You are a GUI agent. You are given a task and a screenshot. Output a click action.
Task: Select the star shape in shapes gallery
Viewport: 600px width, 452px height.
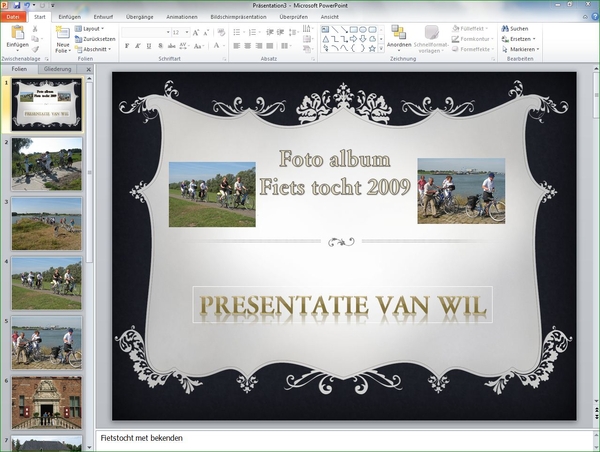pos(372,48)
